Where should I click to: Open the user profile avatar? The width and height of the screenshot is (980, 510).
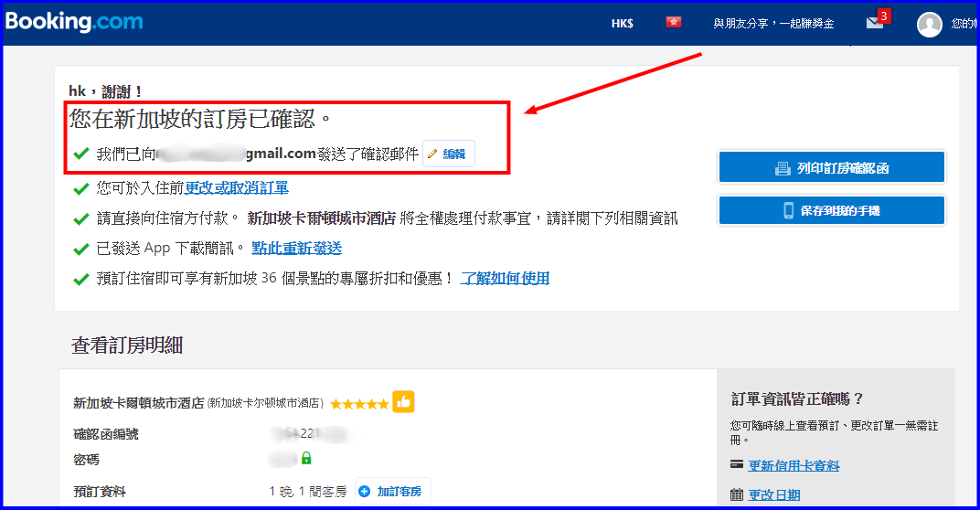coord(930,25)
